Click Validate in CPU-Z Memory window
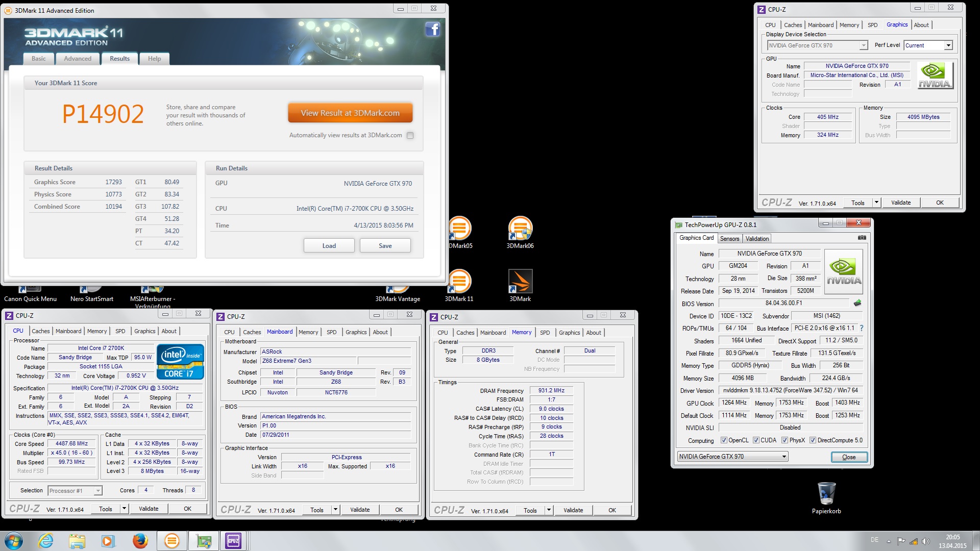Screen dimensions: 980x551 573,510
